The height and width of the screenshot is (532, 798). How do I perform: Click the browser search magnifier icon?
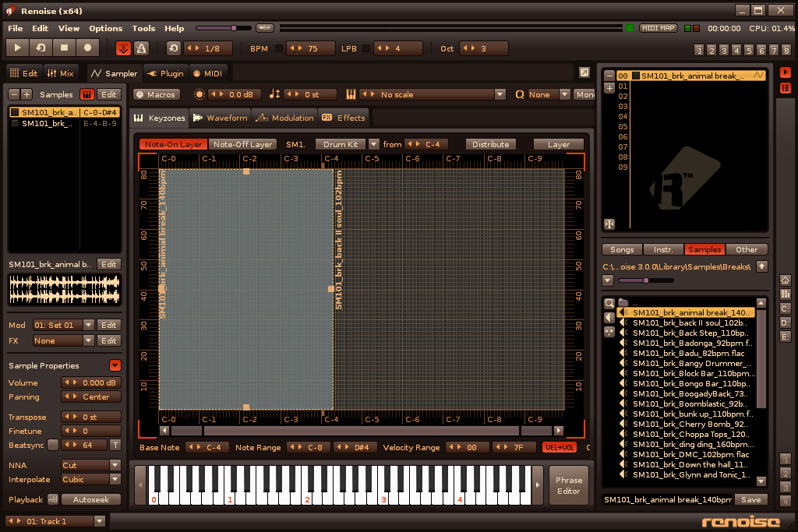(x=609, y=304)
